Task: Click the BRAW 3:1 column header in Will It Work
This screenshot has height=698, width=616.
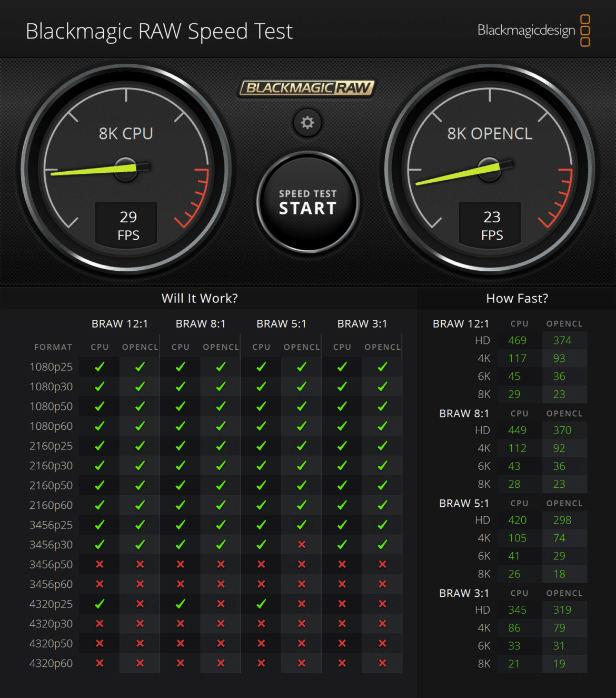Action: tap(362, 323)
